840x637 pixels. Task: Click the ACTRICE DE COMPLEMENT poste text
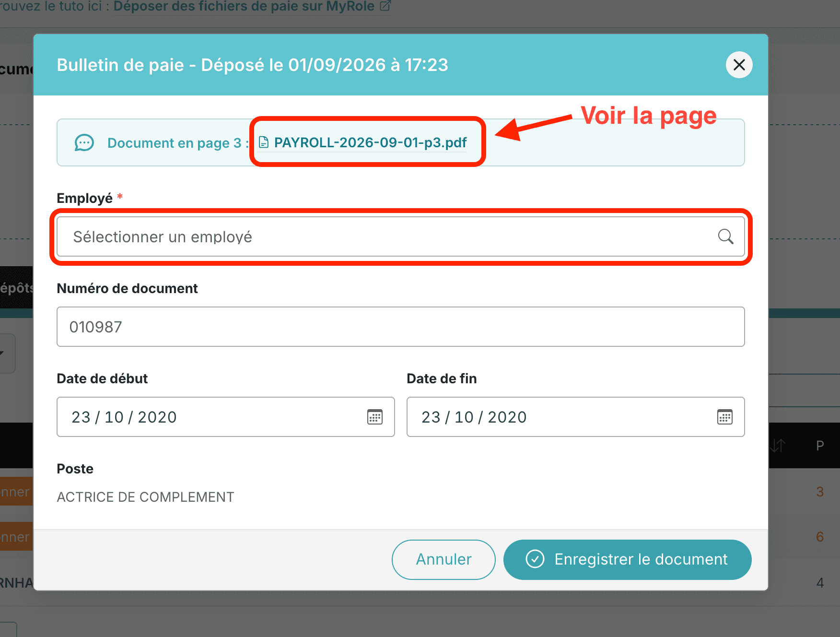[145, 497]
